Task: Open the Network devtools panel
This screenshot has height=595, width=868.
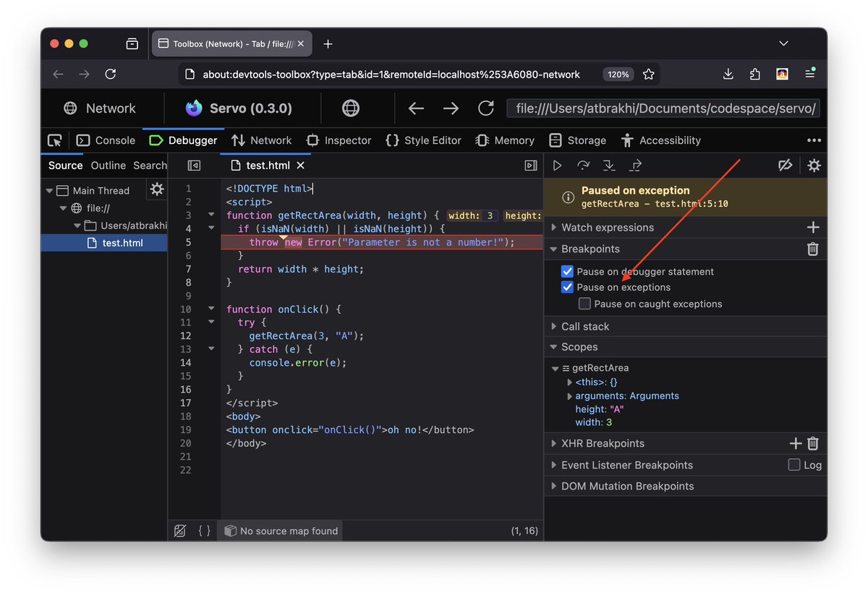Action: (262, 140)
